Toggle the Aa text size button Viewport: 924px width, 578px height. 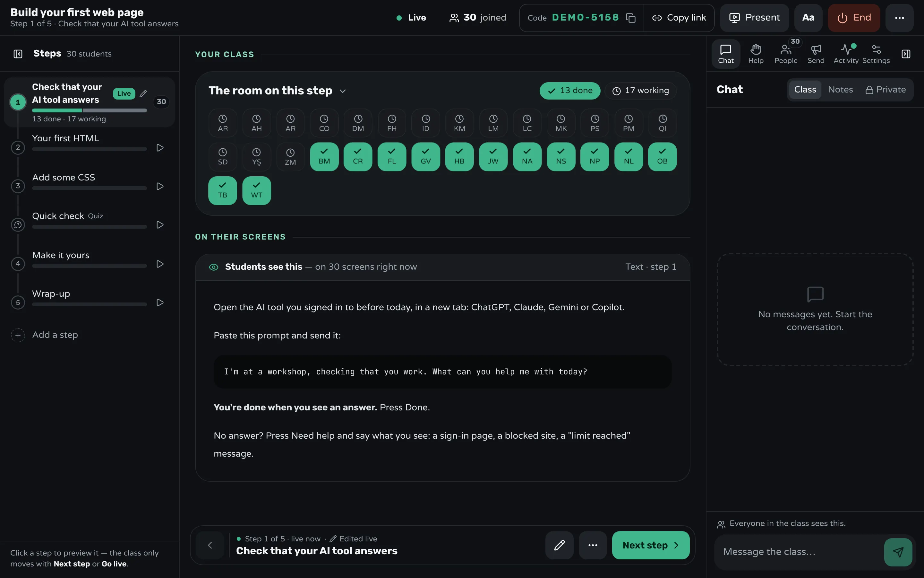(x=808, y=18)
